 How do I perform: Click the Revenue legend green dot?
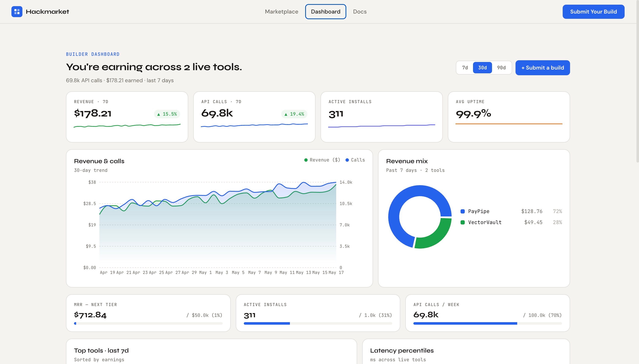pyautogui.click(x=306, y=160)
